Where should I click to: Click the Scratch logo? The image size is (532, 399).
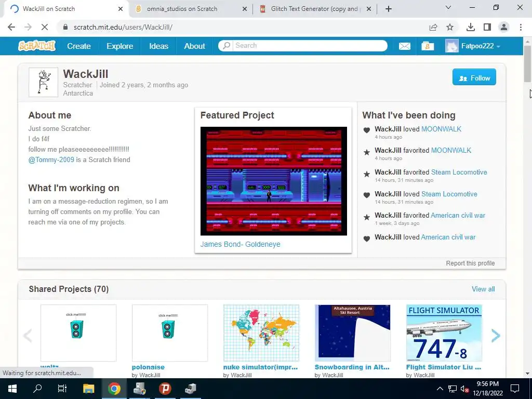(x=37, y=46)
